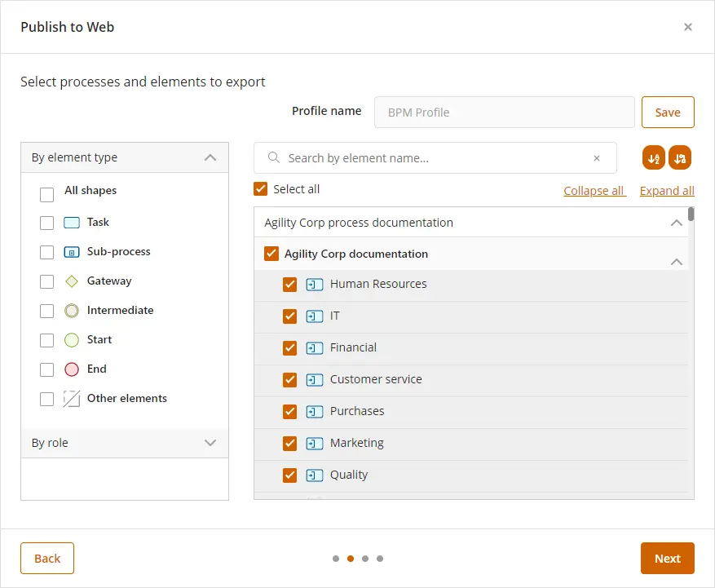Screen dimensions: 715x588
Task: Click the search magnifier icon
Action: [274, 158]
